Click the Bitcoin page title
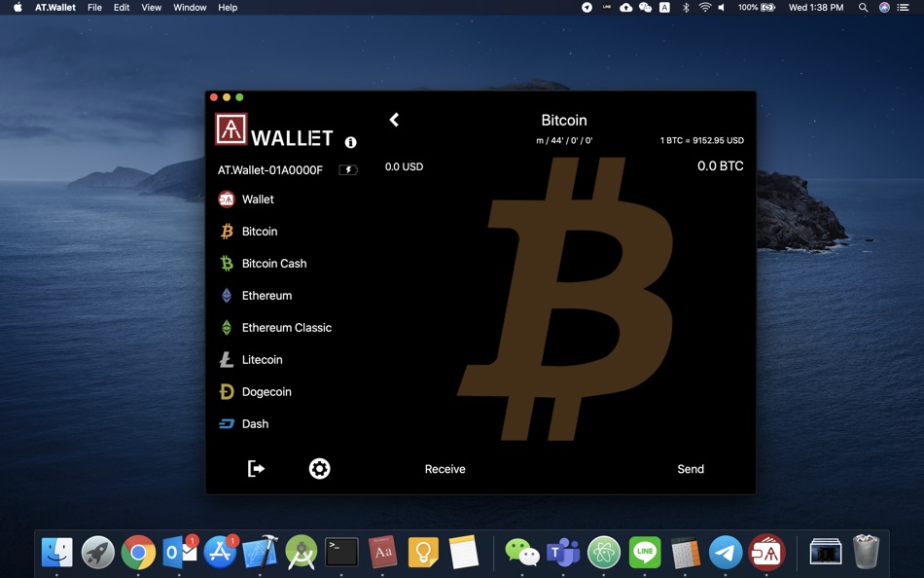 (x=564, y=121)
